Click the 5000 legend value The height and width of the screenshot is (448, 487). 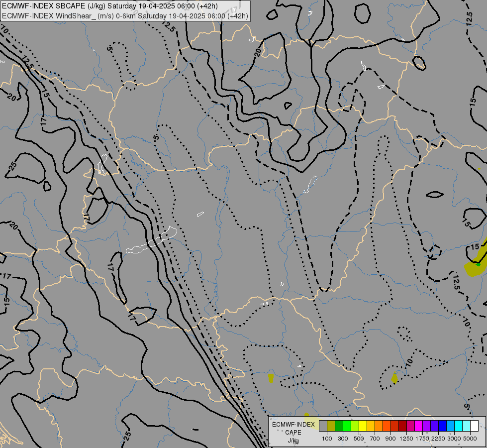(470, 439)
